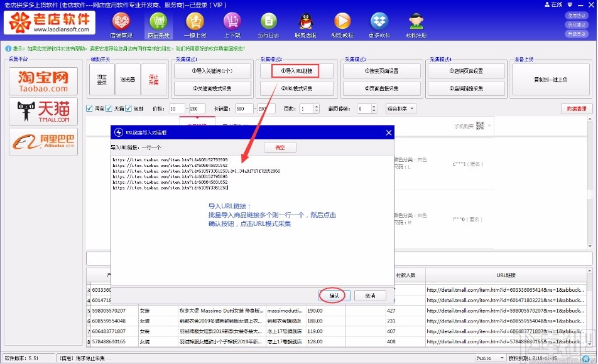Click the 浏览器 browser button
This screenshot has height=364, width=598.
click(x=128, y=80)
